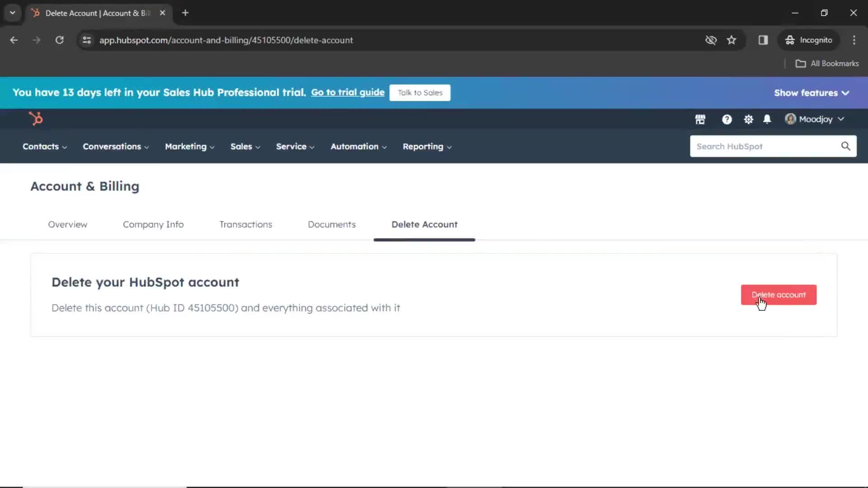Screen dimensions: 868x488
Task: Click the Go to trial guide link
Action: pos(348,92)
